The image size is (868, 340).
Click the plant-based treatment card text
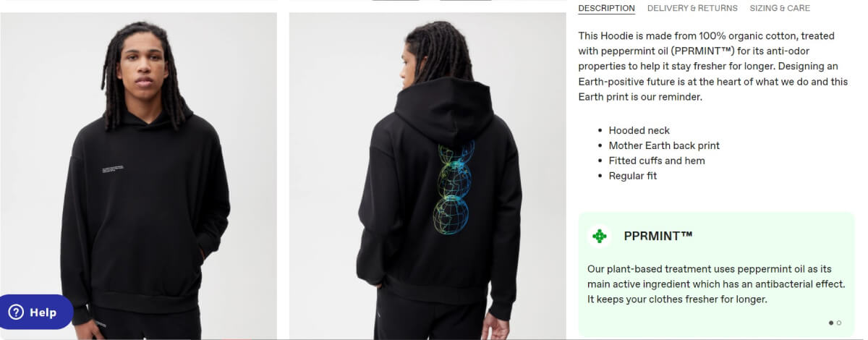[x=716, y=284]
